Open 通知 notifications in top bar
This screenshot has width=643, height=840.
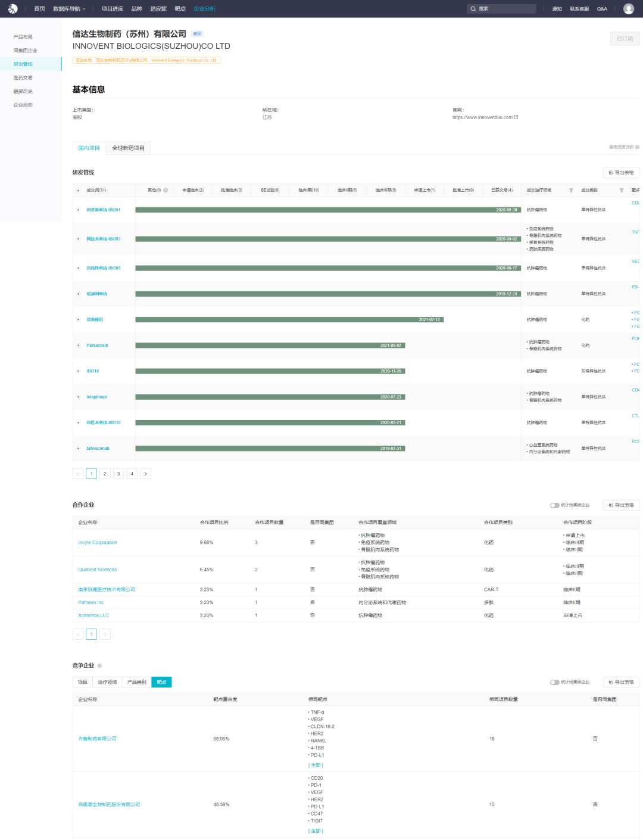pos(557,9)
